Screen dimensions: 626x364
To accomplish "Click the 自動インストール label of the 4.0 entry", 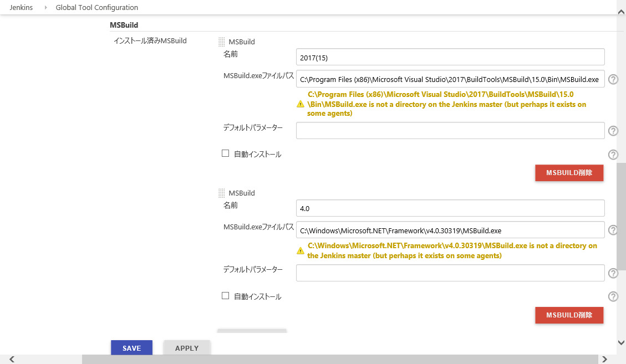I will (x=257, y=296).
